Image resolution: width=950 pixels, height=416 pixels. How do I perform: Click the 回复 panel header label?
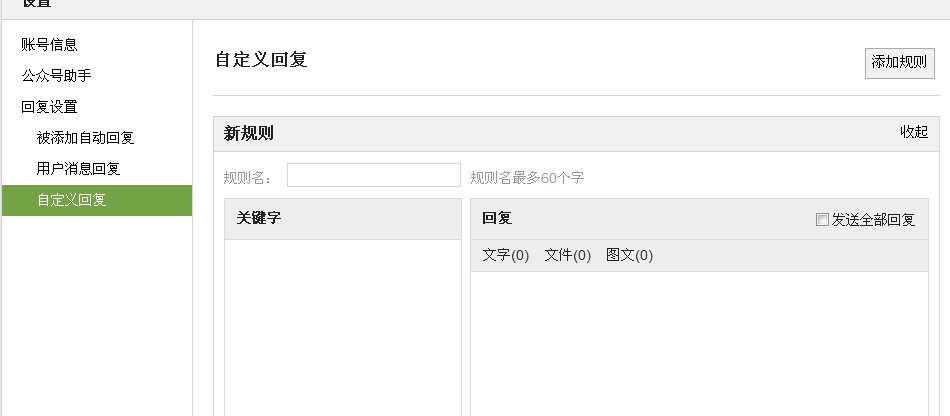point(497,218)
